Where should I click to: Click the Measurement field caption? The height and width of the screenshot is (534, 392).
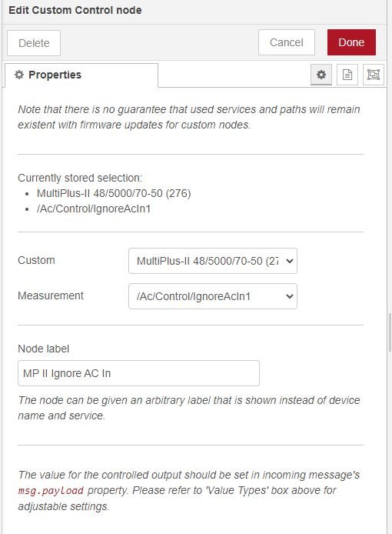point(51,295)
